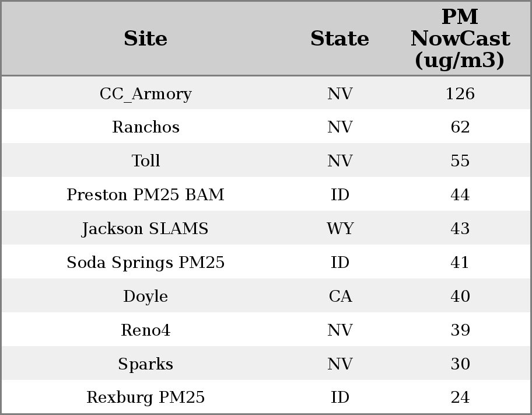Image resolution: width=532 pixels, height=415 pixels.
Task: Select the Ranchos site cell
Action: (x=145, y=127)
